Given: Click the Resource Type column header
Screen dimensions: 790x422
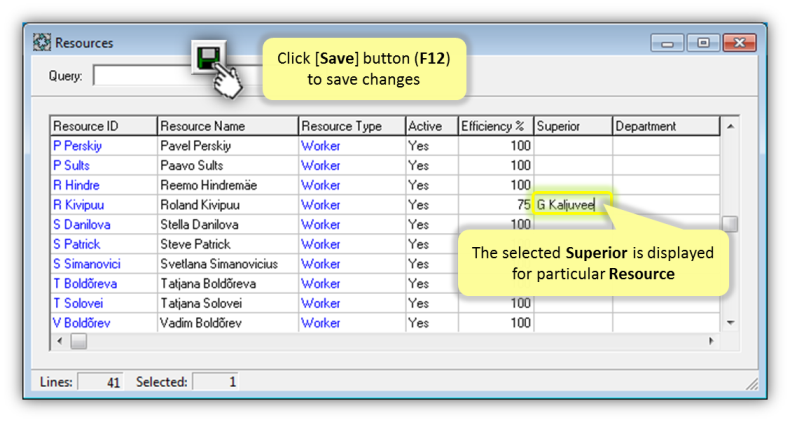Looking at the screenshot, I should [x=350, y=126].
